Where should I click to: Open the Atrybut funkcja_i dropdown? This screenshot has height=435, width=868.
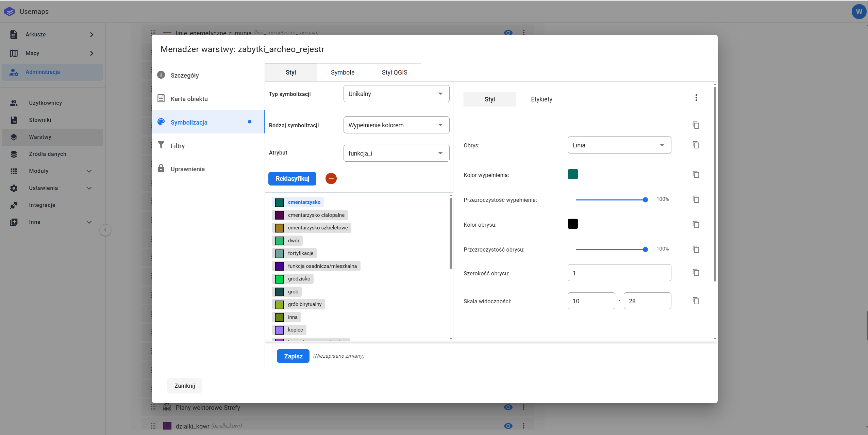coord(396,153)
